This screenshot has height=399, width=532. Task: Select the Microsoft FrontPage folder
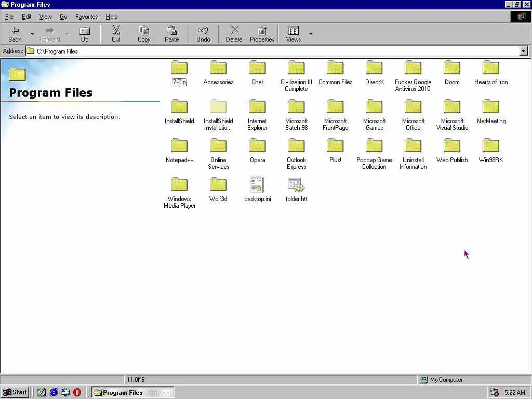[335, 115]
